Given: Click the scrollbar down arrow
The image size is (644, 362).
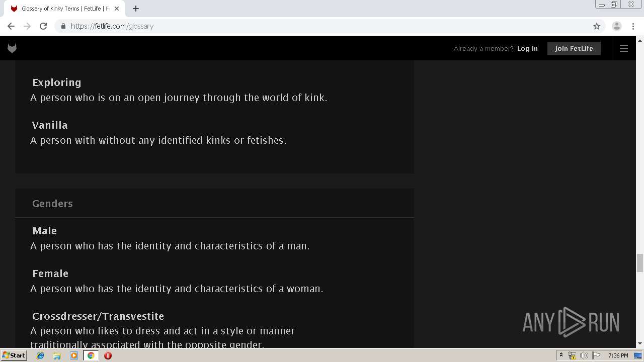Looking at the screenshot, I should 640,343.
